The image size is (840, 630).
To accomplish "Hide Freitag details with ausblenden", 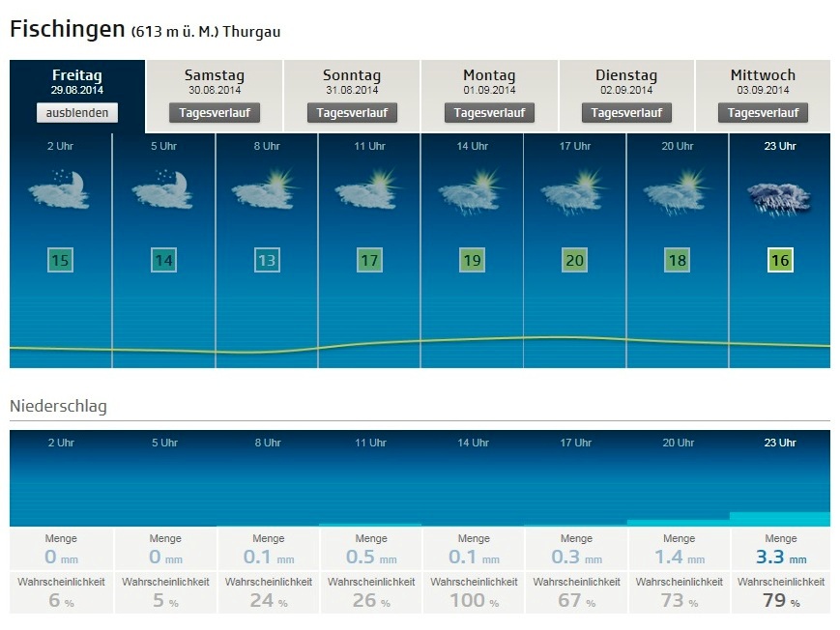I will pos(77,112).
